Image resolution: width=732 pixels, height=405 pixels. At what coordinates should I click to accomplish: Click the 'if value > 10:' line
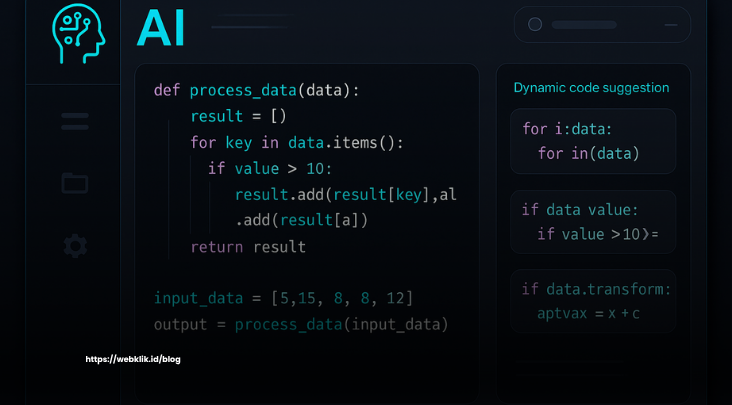tap(270, 168)
